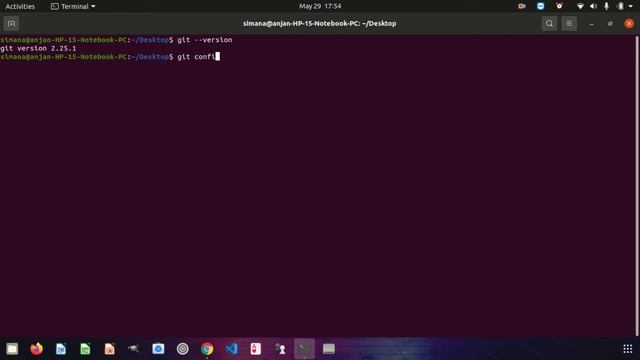
Task: Click the volume speaker indicator
Action: pyautogui.click(x=593, y=6)
